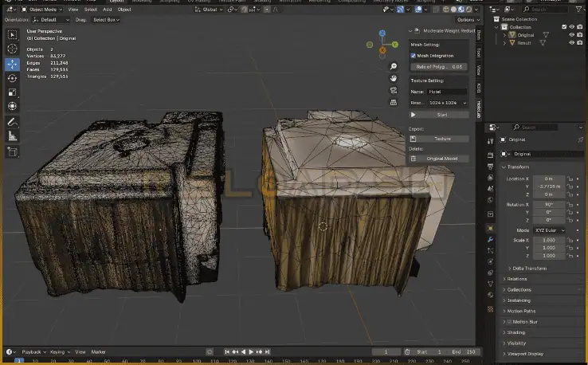Image resolution: width=588 pixels, height=365 pixels.
Task: Open the Texture properties checker icon
Action: click(x=490, y=309)
